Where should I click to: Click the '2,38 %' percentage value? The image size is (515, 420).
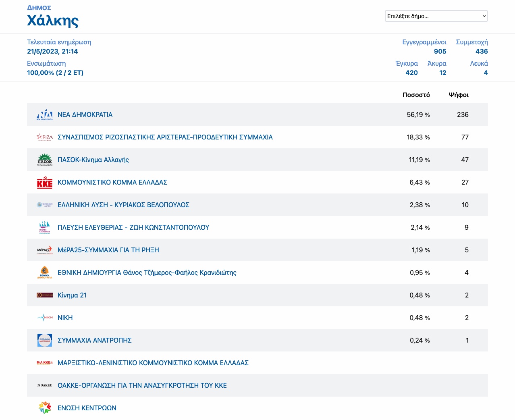coord(419,205)
